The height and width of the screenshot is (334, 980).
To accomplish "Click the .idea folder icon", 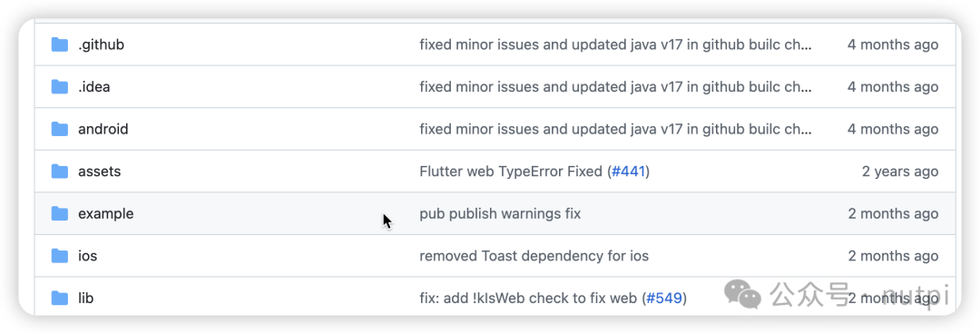I will point(59,87).
